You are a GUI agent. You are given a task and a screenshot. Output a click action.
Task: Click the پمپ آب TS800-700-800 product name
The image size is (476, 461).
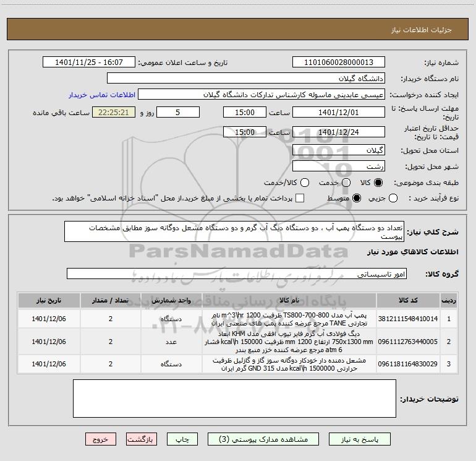[289, 319]
